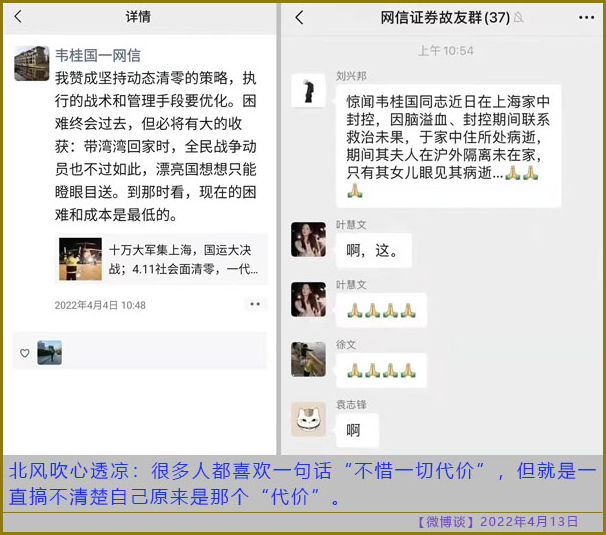606x535 pixels.
Task: Tap the muted bell icon beside group name
Action: click(519, 17)
